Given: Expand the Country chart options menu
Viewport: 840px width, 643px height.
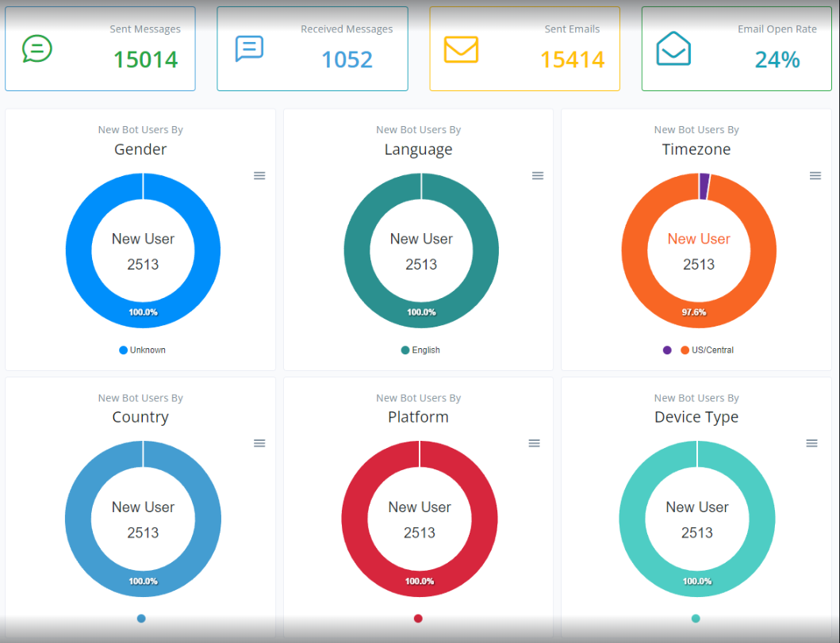Looking at the screenshot, I should tap(259, 443).
